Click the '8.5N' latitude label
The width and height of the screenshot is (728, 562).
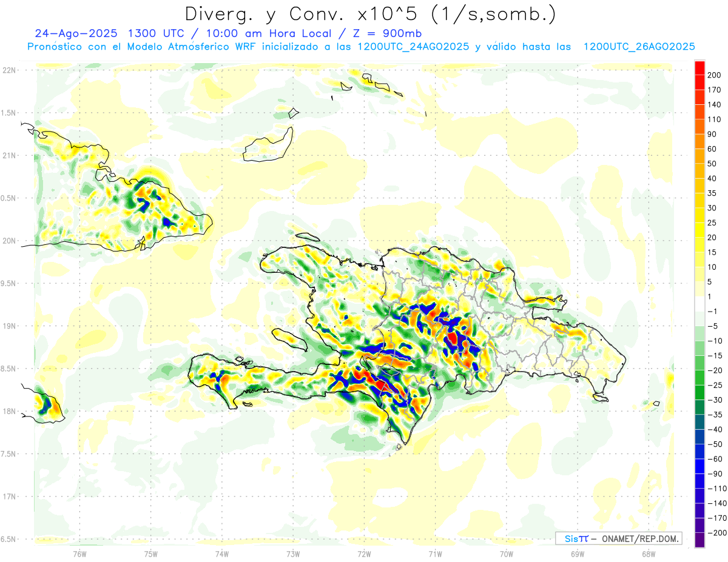pyautogui.click(x=9, y=369)
